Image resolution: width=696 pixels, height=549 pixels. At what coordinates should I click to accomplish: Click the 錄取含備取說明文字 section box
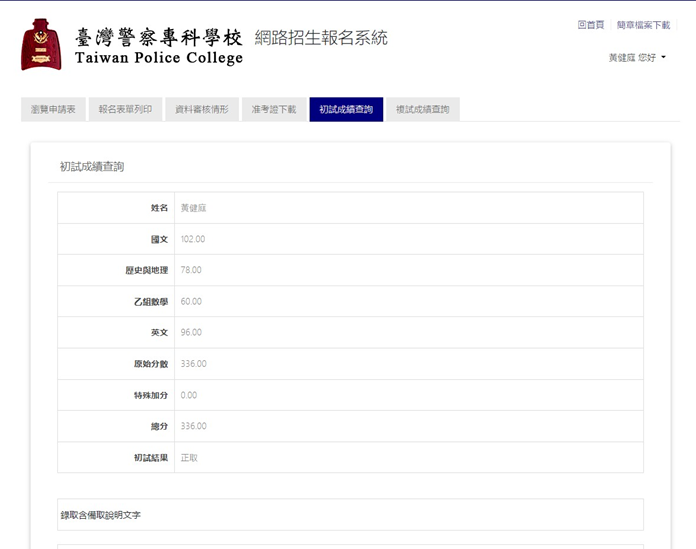[350, 515]
